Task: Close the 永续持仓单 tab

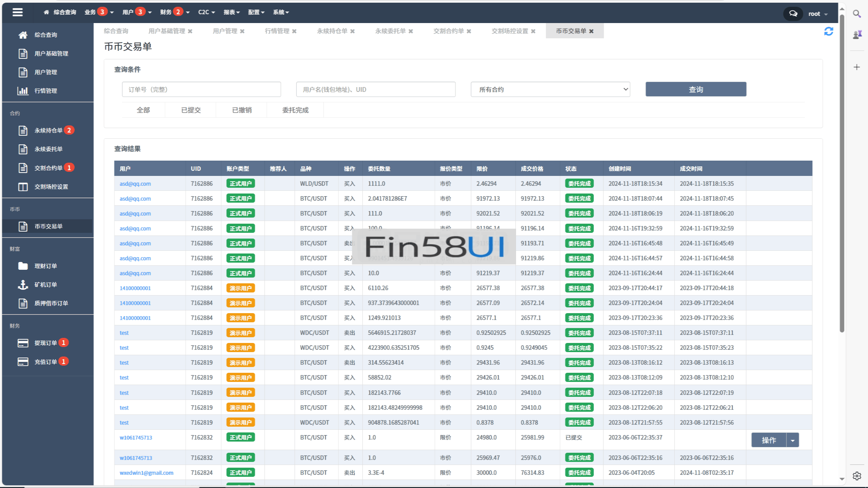Action: pyautogui.click(x=353, y=31)
